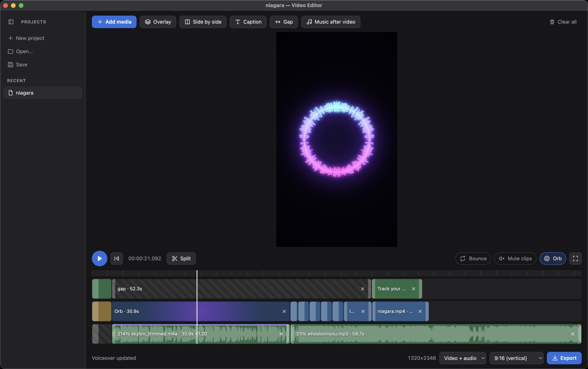Add an Overlay layer
Image resolution: width=588 pixels, height=369 pixels.
pos(158,22)
